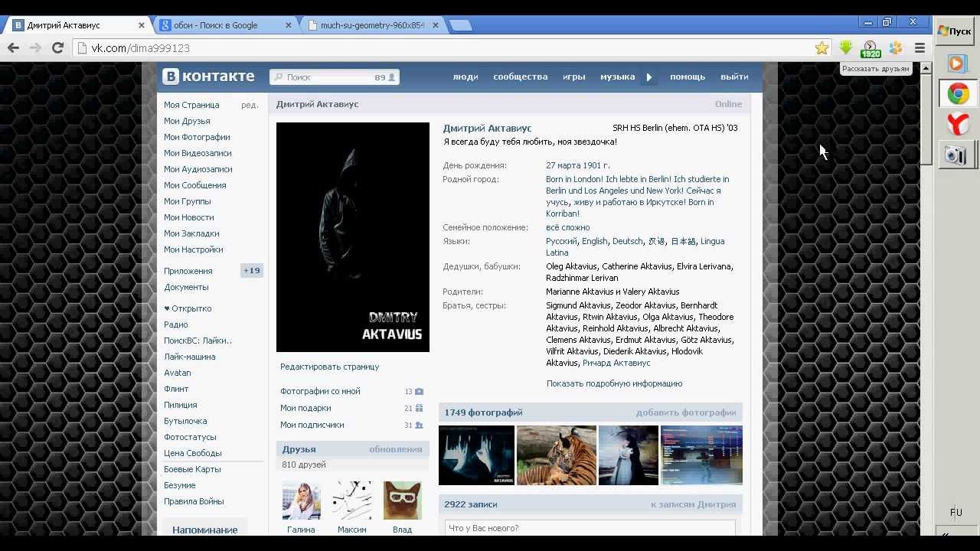
Task: Open Мои Сообщения
Action: [194, 185]
